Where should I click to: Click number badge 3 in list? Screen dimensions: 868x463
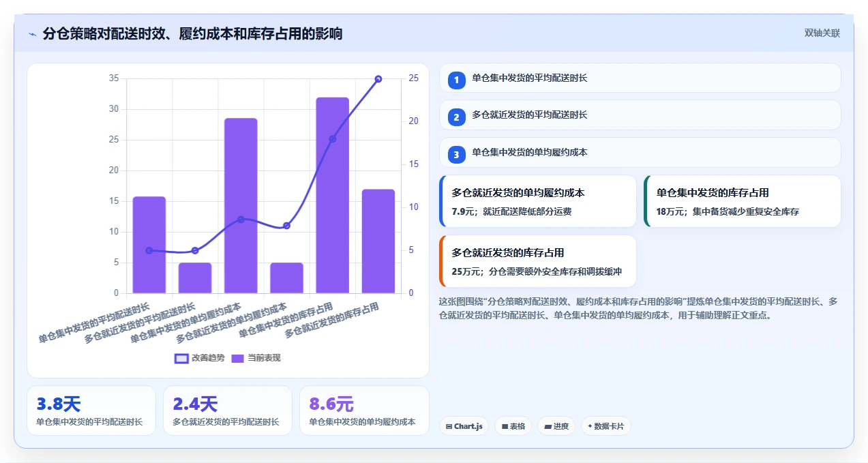457,154
